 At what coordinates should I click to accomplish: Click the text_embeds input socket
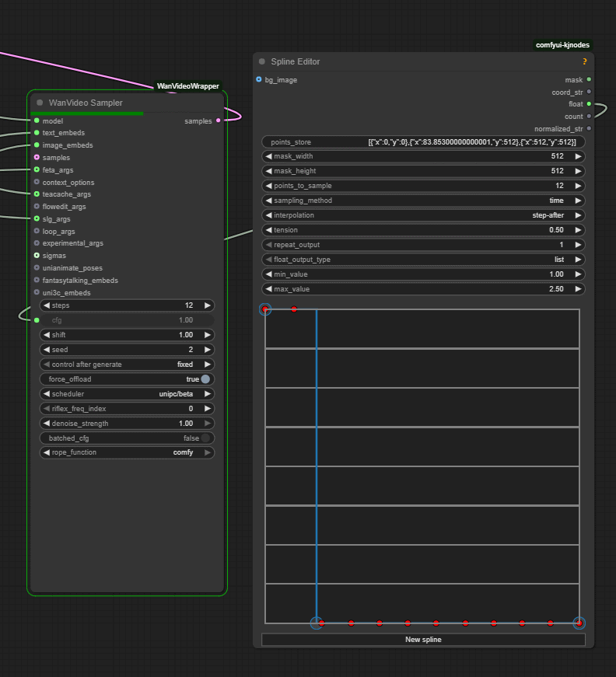pyautogui.click(x=37, y=133)
